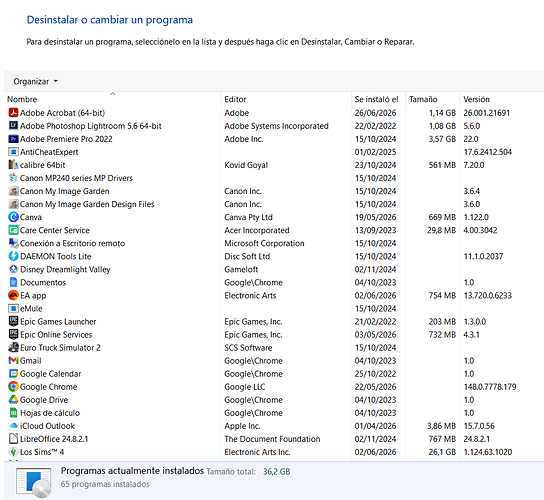Click the LibreOffice 24.8.2.1 icon
The image size is (544, 500).
(x=13, y=439)
